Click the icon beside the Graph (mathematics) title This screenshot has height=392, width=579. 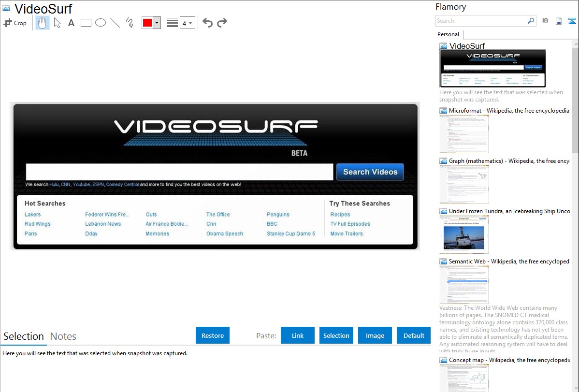pyautogui.click(x=443, y=161)
